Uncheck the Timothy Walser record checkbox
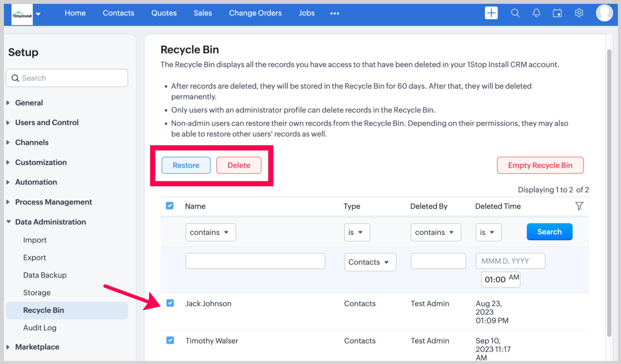Screen dimensions: 621x364 pyautogui.click(x=170, y=340)
